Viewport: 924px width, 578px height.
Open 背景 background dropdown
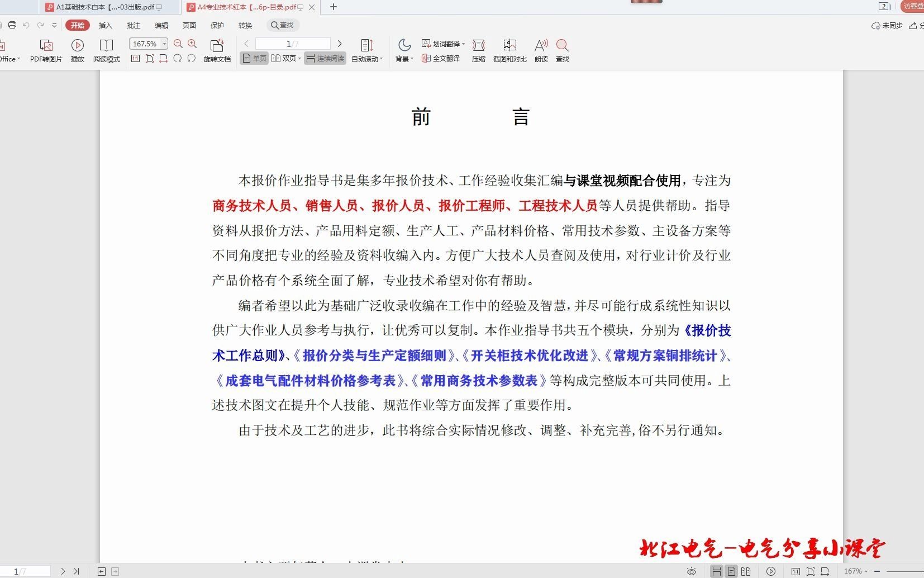click(x=404, y=50)
